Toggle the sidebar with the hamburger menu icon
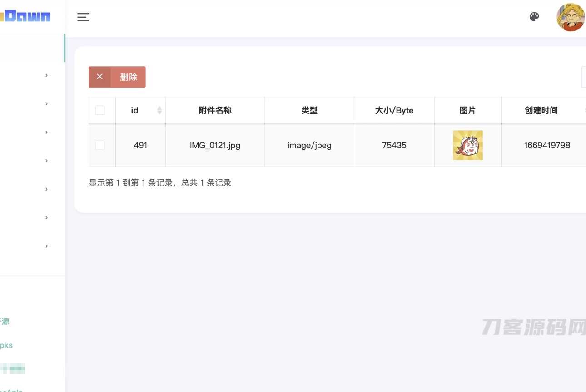This screenshot has height=392, width=586. click(x=83, y=17)
